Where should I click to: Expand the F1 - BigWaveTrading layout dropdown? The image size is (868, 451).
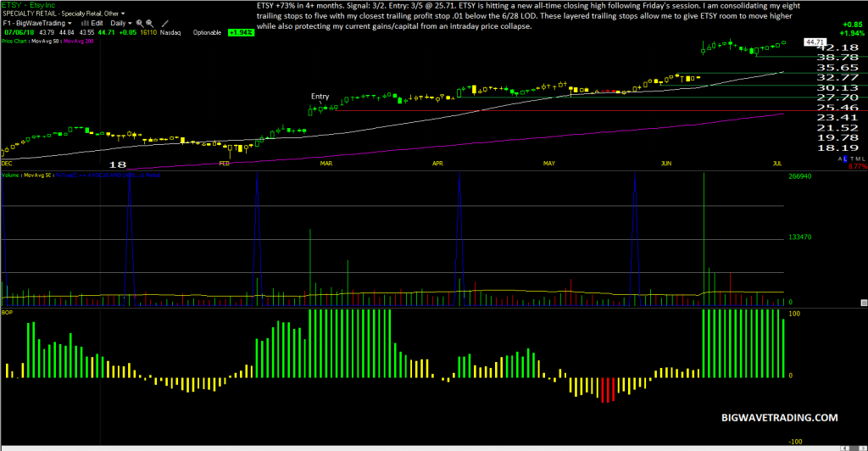pyautogui.click(x=37, y=23)
